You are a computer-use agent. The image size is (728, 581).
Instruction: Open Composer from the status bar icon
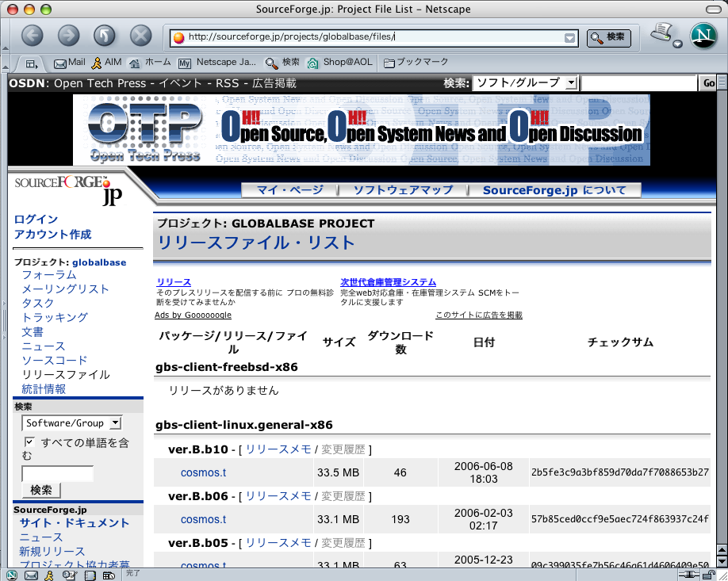[x=70, y=575]
